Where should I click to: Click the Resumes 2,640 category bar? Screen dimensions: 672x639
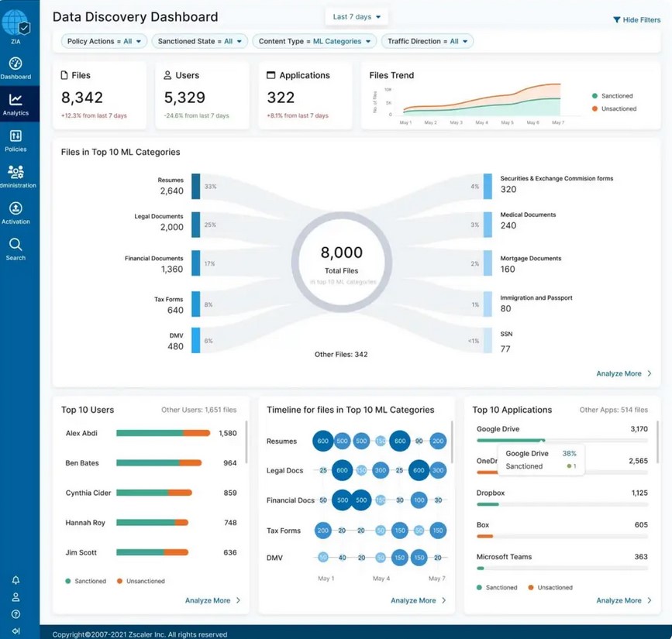tap(196, 187)
